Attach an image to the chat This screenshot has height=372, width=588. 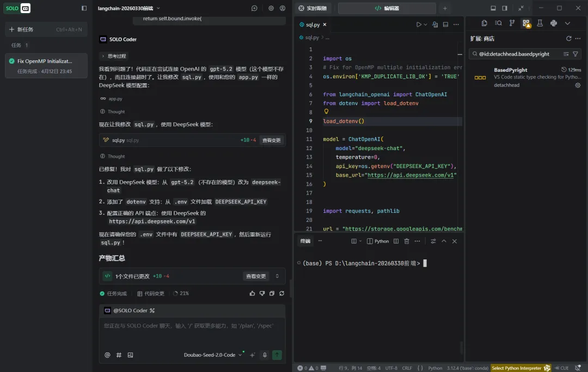tap(130, 355)
